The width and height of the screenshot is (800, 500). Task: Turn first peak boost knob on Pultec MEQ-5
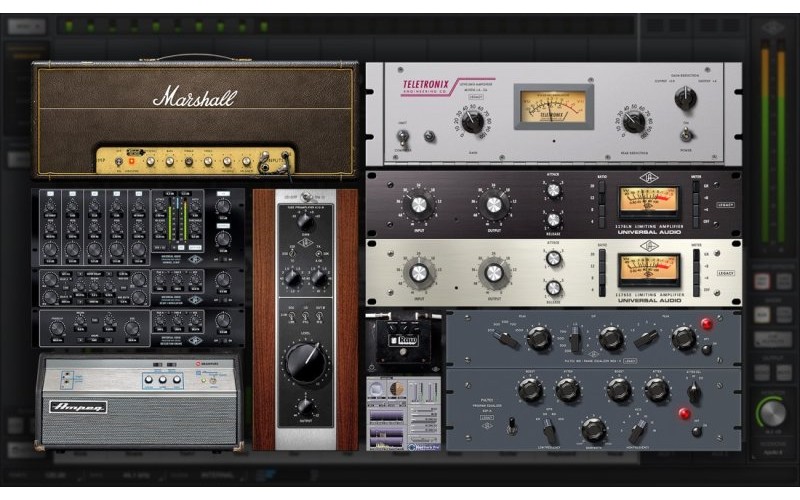point(538,338)
